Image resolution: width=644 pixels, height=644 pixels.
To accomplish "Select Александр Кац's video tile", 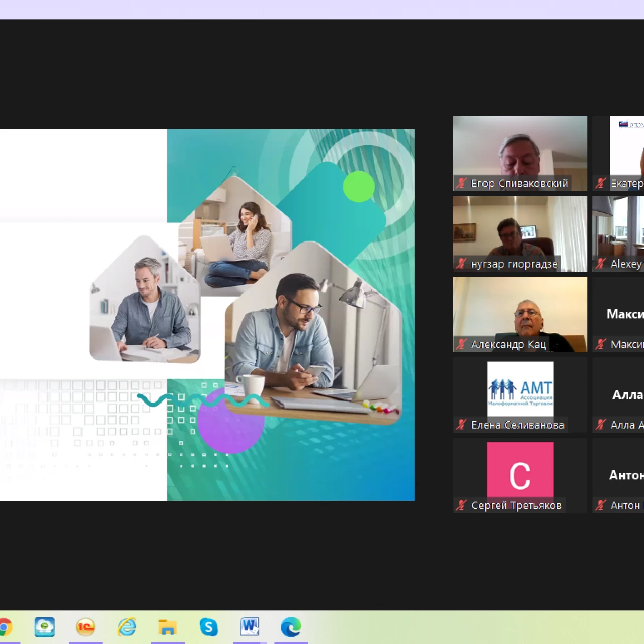I will click(520, 314).
